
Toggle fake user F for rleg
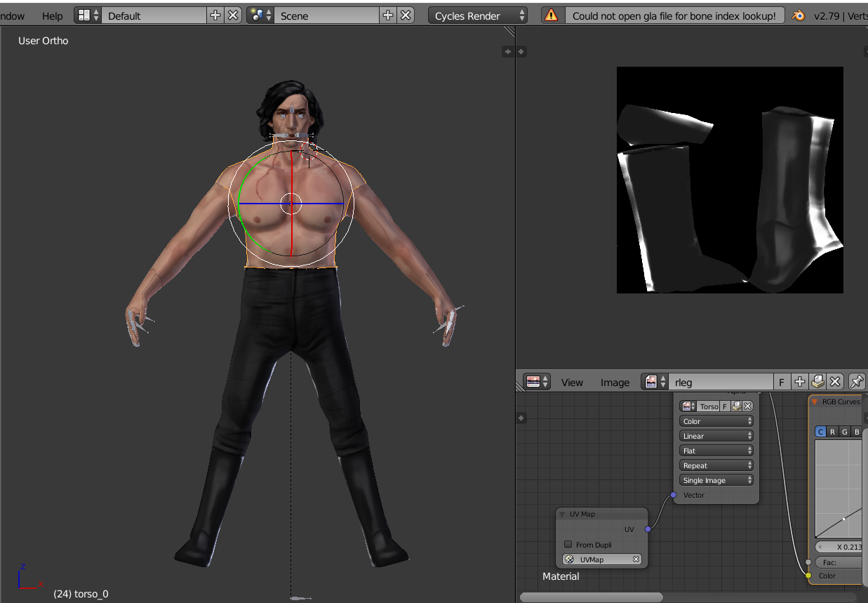pos(782,382)
